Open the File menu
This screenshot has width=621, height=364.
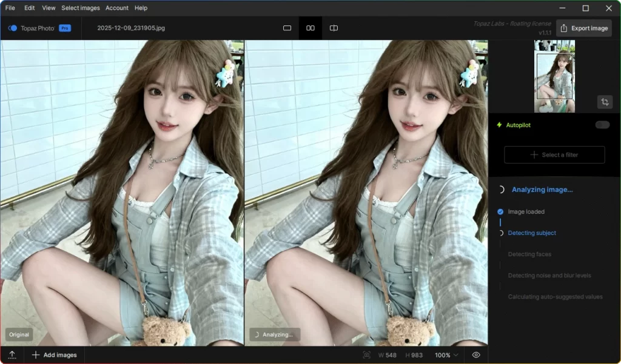[x=9, y=8]
